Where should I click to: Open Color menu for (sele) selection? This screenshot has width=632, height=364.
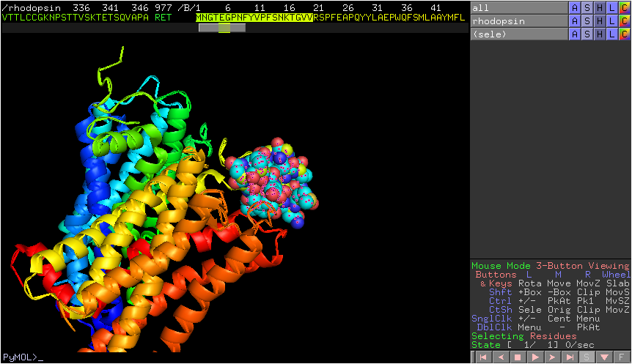coord(625,34)
